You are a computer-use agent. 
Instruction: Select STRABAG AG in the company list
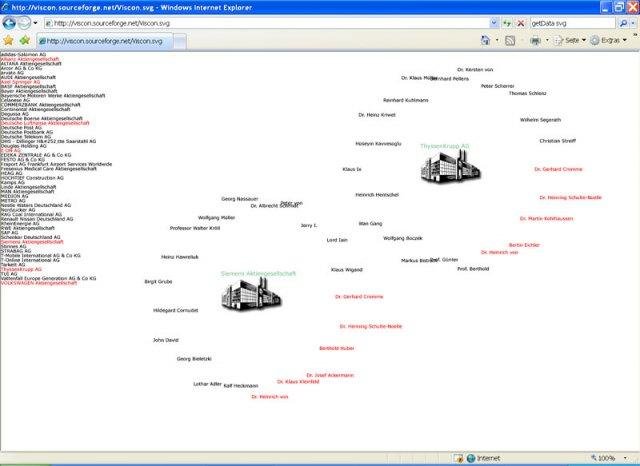(x=16, y=251)
